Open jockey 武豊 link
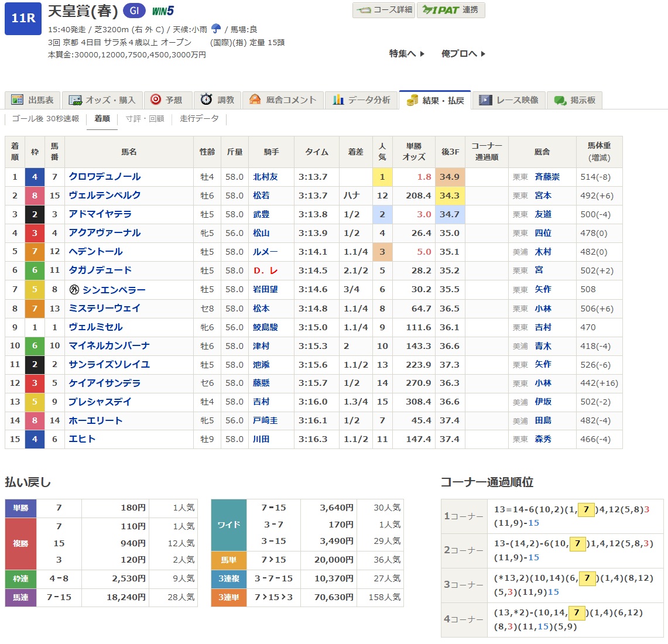The height and width of the screenshot is (644, 668). click(261, 214)
